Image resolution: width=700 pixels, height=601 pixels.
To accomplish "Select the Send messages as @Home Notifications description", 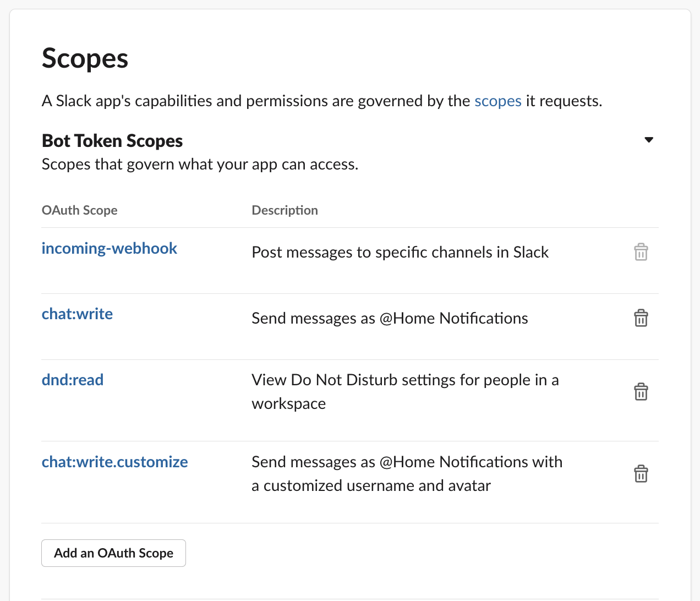I will tap(390, 318).
